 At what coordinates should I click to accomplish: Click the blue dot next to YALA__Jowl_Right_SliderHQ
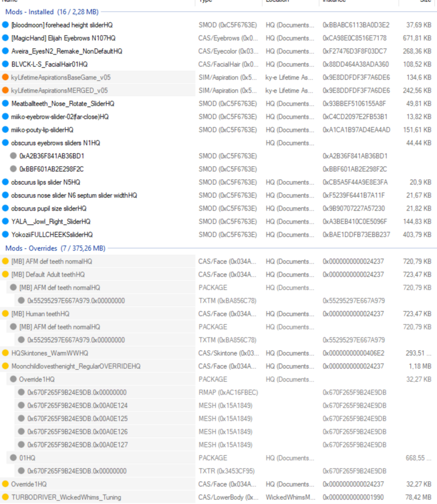[x=5, y=222]
